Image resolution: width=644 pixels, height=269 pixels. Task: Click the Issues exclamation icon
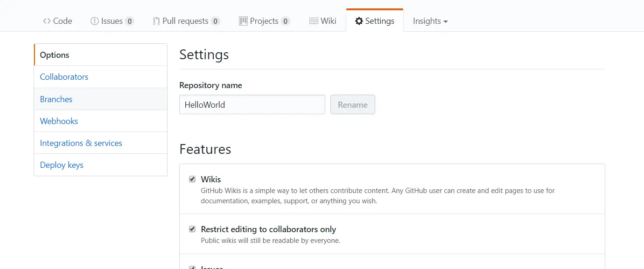94,21
